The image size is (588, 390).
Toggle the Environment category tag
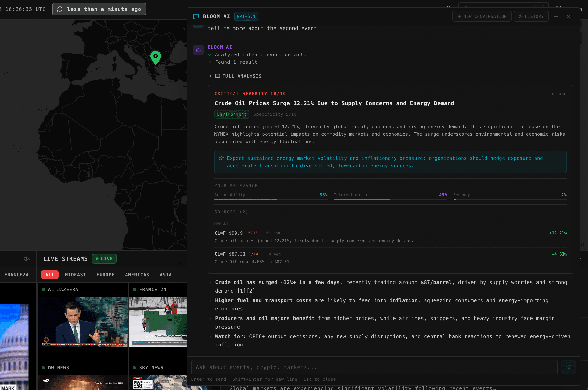coord(232,114)
